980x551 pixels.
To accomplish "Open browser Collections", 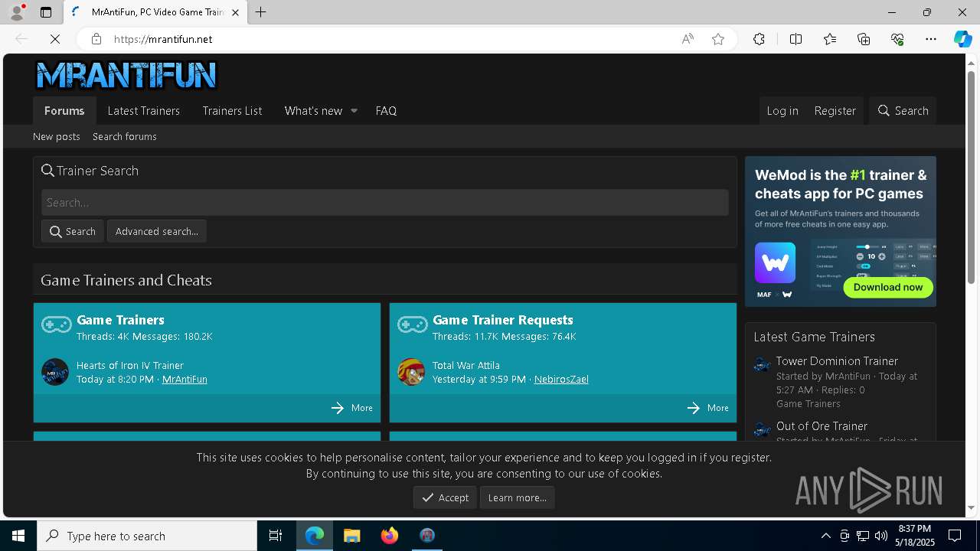I will 864,39.
